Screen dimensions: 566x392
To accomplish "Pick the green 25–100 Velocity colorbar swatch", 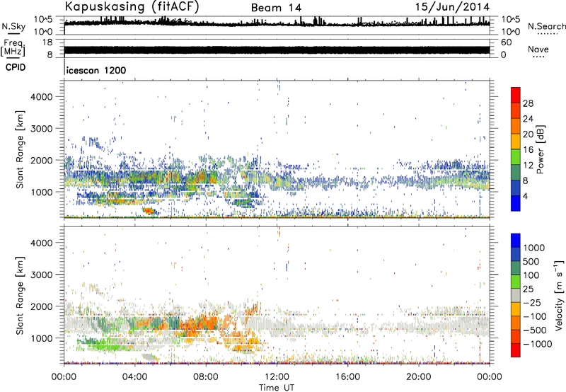I will pyautogui.click(x=516, y=282).
